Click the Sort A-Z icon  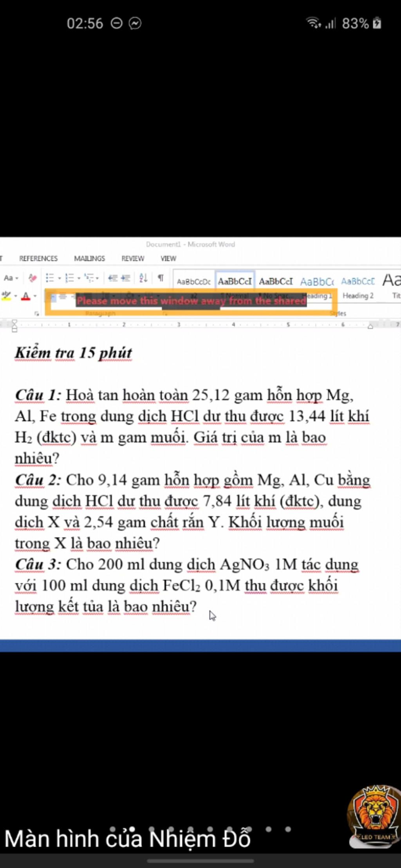point(143,278)
